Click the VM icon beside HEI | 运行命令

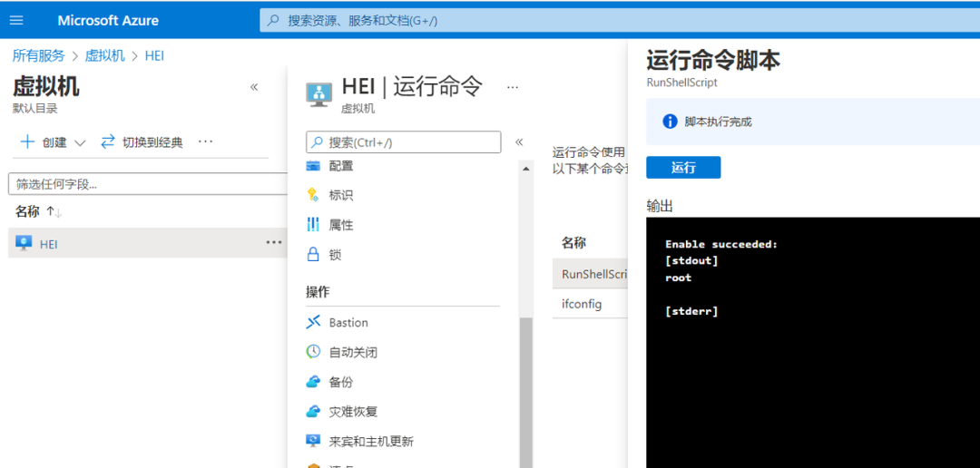point(319,93)
